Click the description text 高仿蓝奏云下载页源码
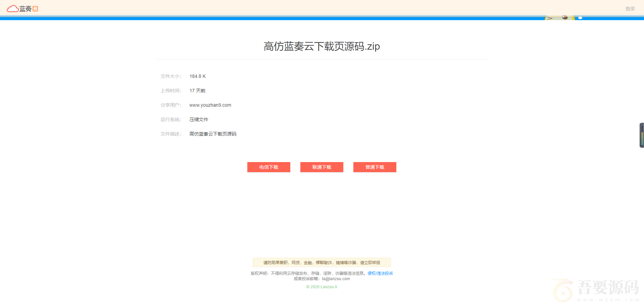Screen dimensions: 644x305 pos(213,134)
